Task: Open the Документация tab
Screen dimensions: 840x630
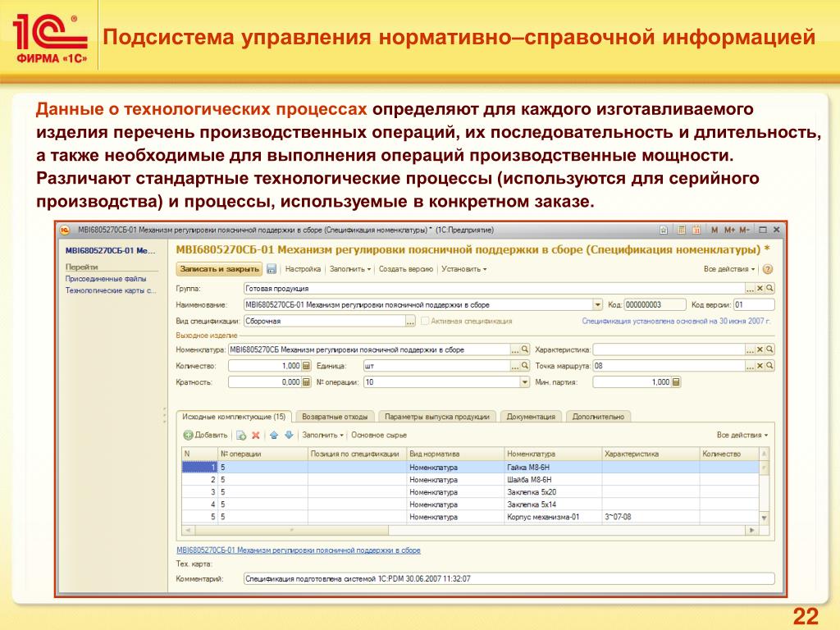Action: (x=531, y=417)
